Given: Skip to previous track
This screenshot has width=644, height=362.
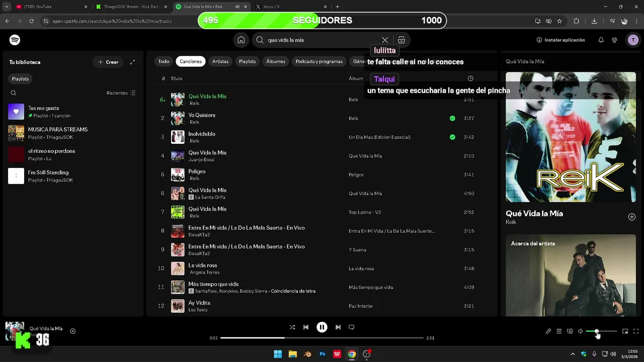Looking at the screenshot, I should [306, 327].
